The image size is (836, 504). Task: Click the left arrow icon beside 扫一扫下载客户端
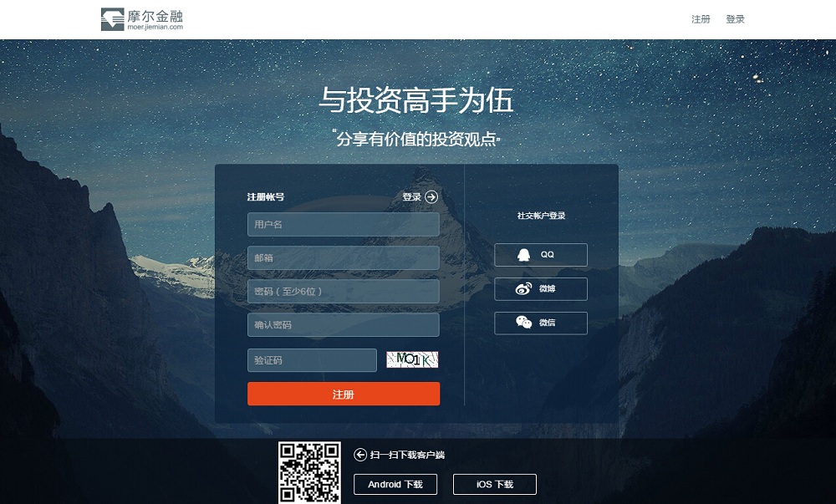(x=360, y=455)
